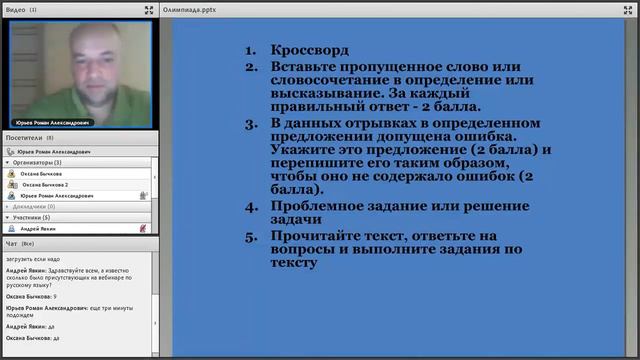Click chat message 'загрузить если надо'

coord(33,259)
